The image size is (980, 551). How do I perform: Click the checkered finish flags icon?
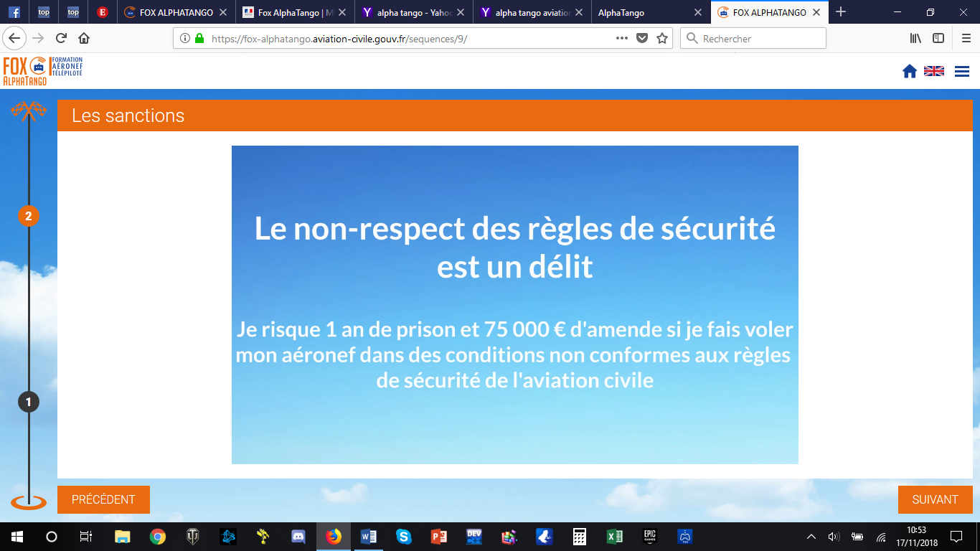click(x=29, y=110)
